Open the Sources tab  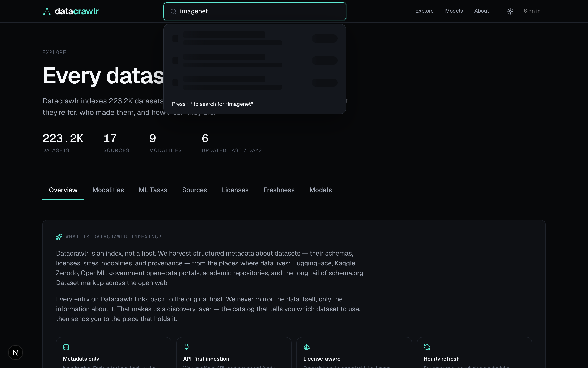coord(194,190)
